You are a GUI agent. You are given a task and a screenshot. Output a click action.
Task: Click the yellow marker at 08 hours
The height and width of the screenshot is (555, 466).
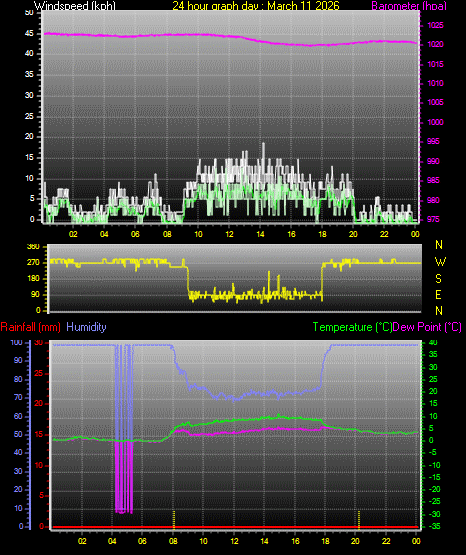(x=173, y=520)
